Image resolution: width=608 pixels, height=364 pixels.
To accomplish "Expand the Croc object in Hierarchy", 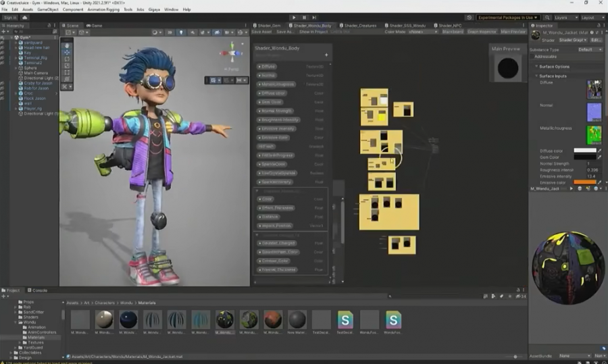I will coord(16,93).
